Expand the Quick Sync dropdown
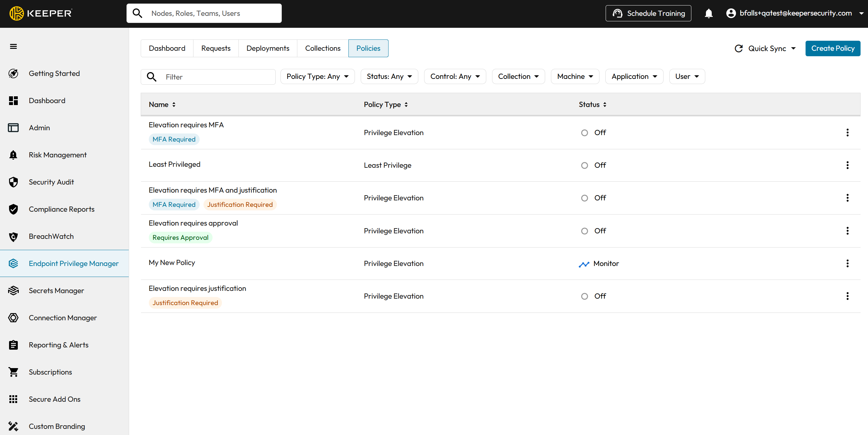 (x=793, y=48)
